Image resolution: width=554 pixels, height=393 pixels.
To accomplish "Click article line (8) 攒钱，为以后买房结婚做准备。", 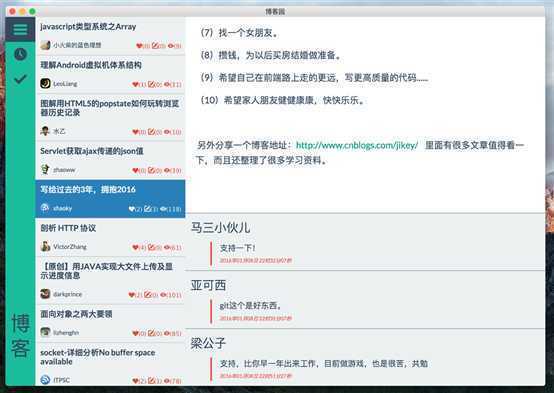I will 271,55.
